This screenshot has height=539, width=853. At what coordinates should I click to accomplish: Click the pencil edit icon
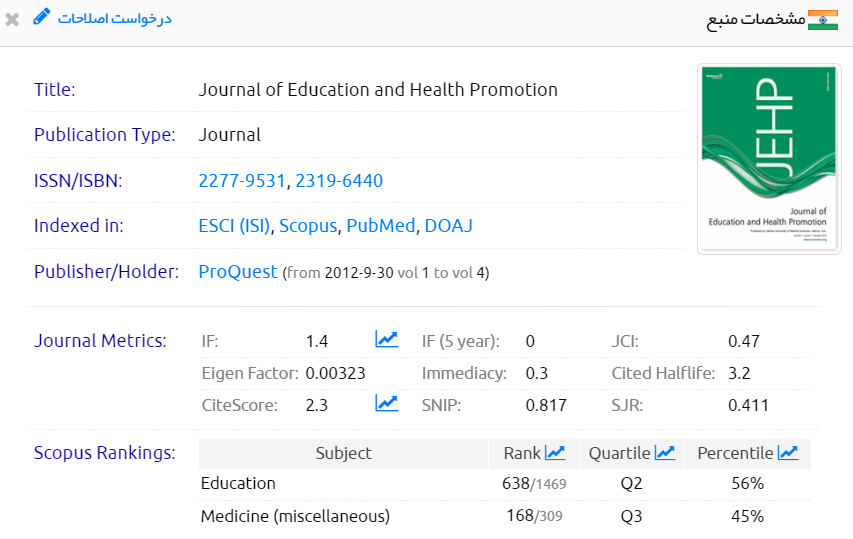click(41, 17)
